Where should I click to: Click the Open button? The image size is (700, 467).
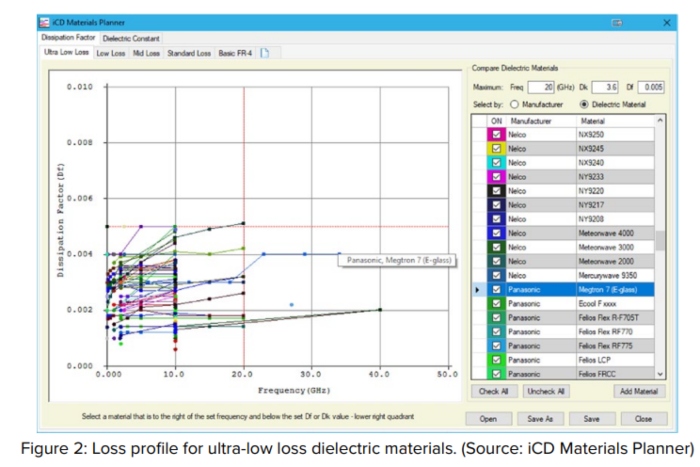[x=488, y=419]
